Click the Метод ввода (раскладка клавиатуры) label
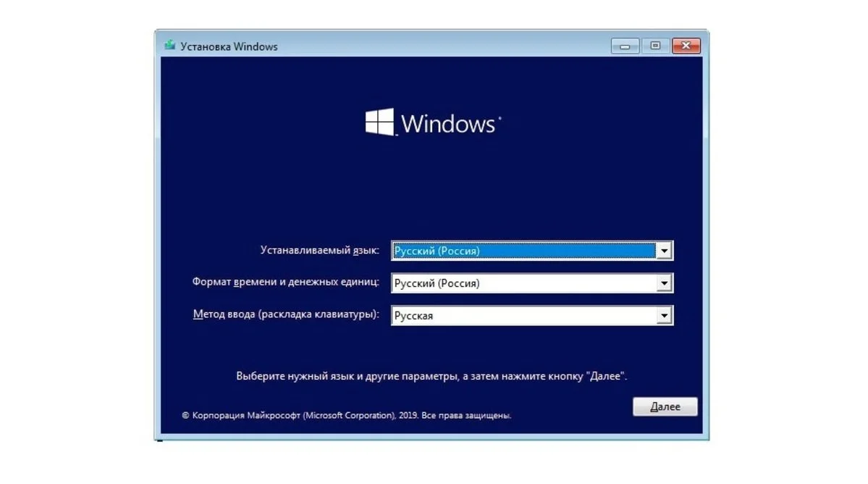 (286, 314)
